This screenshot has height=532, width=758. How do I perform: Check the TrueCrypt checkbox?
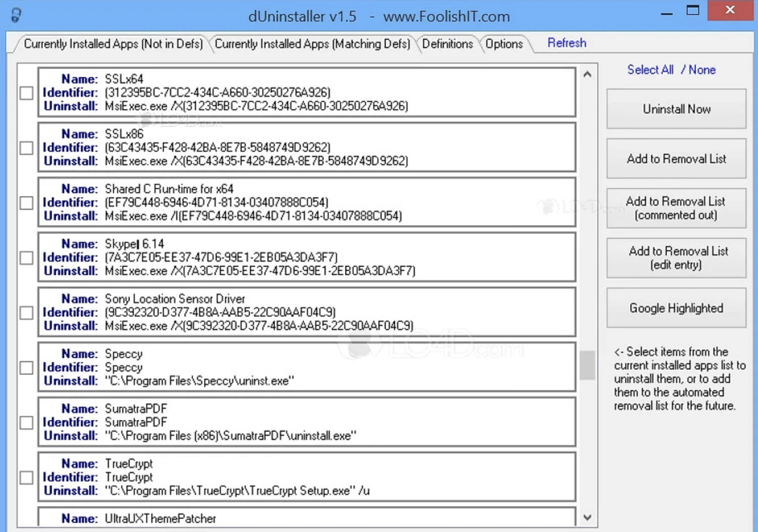26,478
